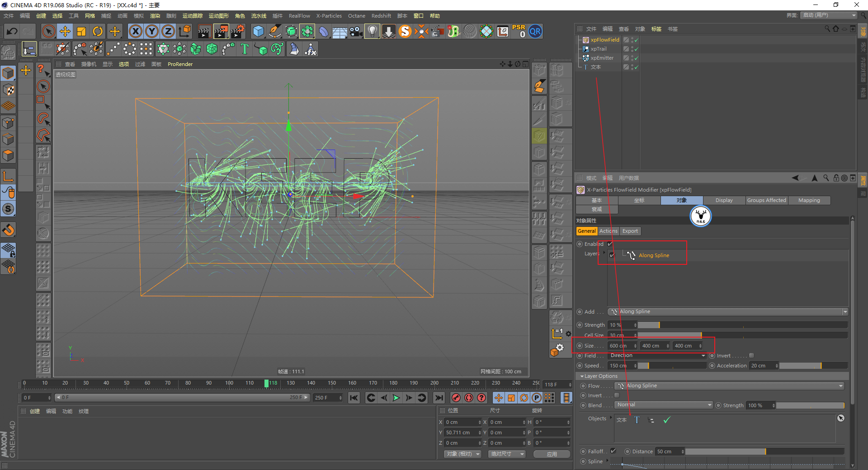Image resolution: width=868 pixels, height=470 pixels.
Task: Click the orange S plugin icon
Action: pyautogui.click(x=405, y=31)
